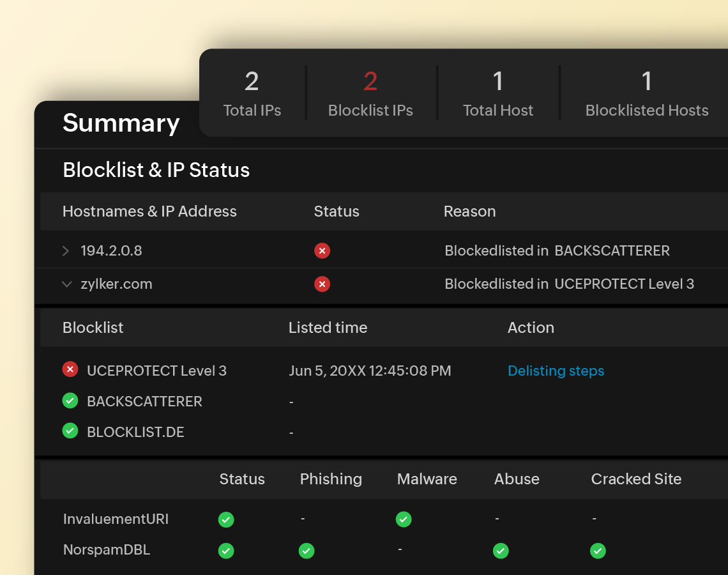Image resolution: width=728 pixels, height=575 pixels.
Task: Click NorspamDBL's Cracked Site green check icon
Action: 598,551
